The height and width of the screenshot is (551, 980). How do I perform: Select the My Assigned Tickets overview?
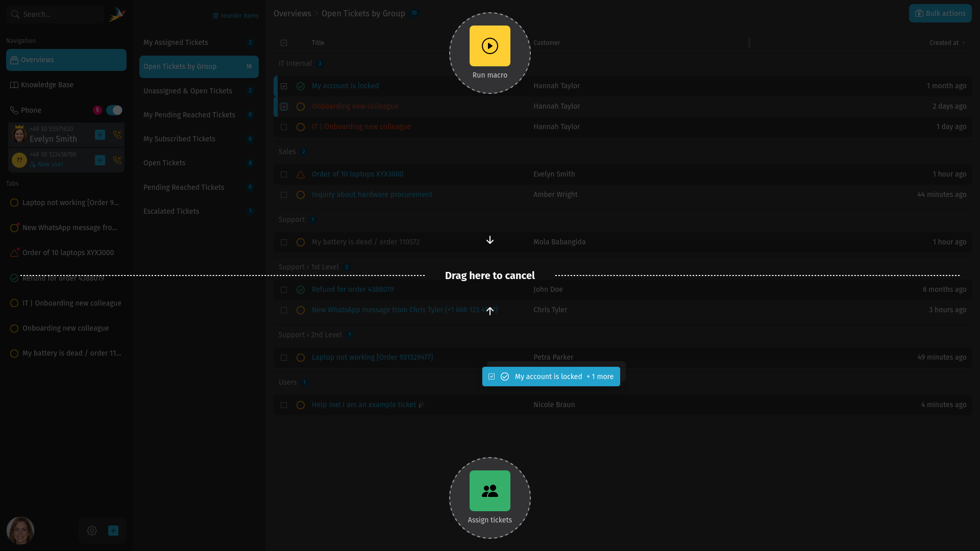click(199, 42)
